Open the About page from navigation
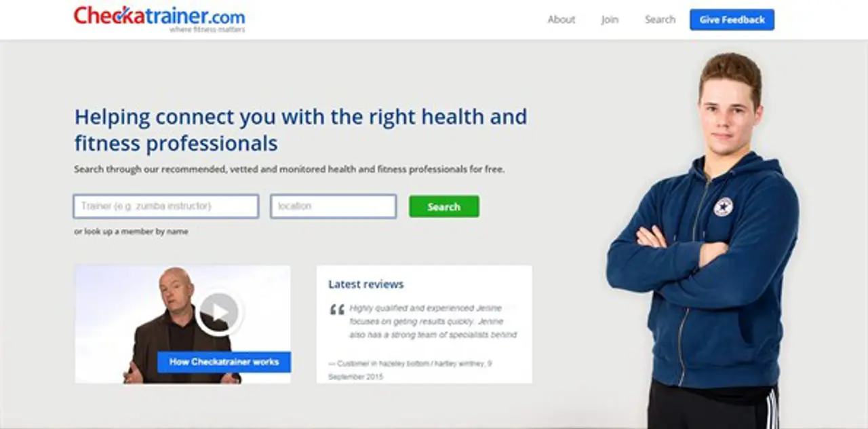The width and height of the screenshot is (868, 429). (561, 20)
